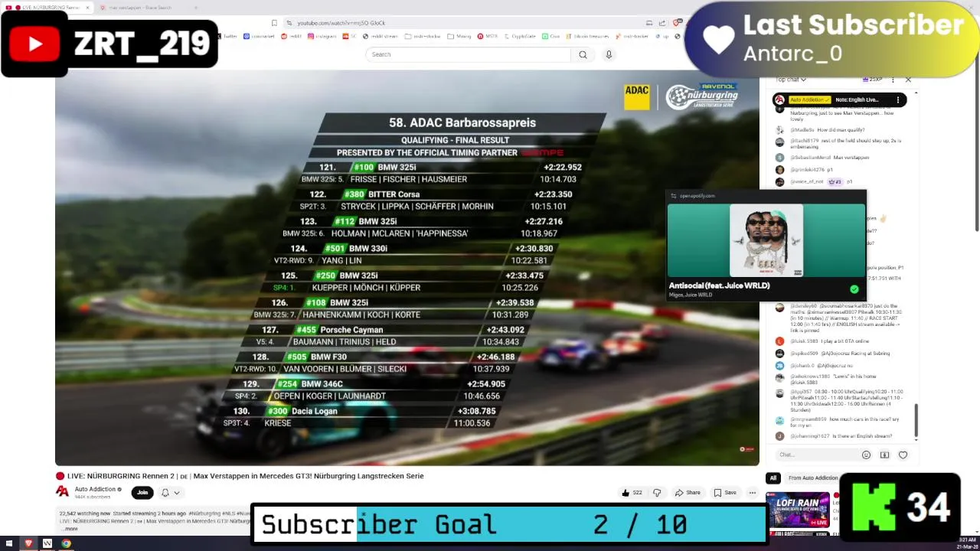Open the Auto Addiction channel avatar

coord(62,491)
